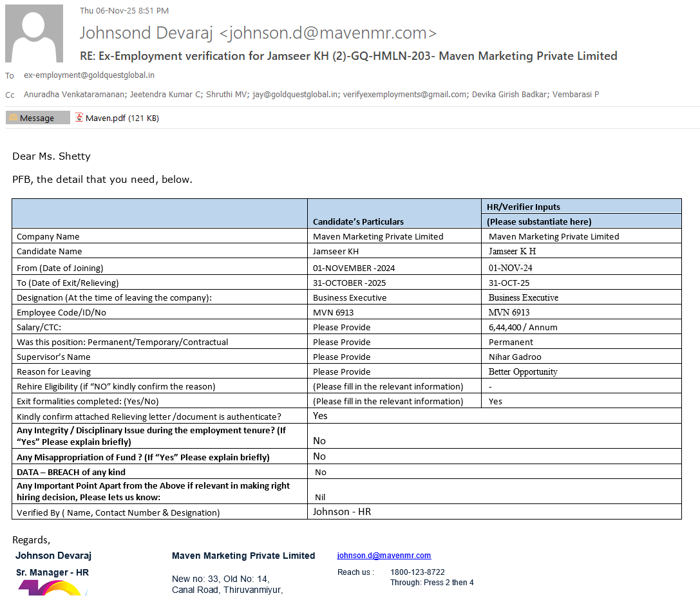The image size is (700, 600).
Task: Click the johnson.d@mavenmr.com signature link
Action: 384,556
